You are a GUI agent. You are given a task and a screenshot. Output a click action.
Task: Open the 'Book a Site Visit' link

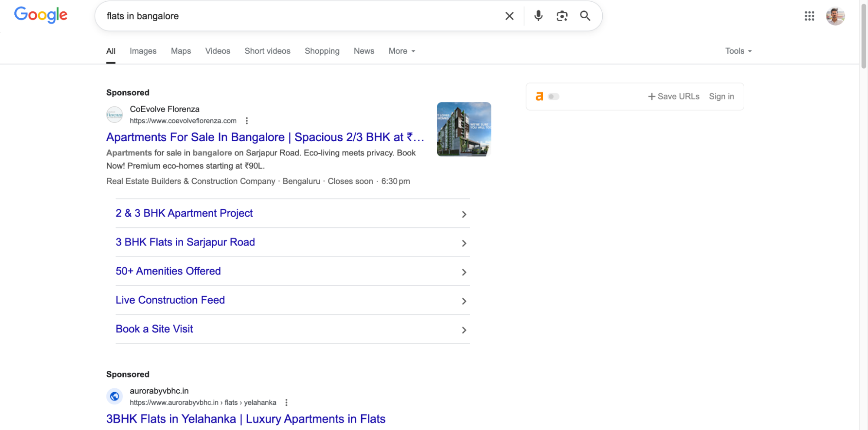click(x=154, y=329)
